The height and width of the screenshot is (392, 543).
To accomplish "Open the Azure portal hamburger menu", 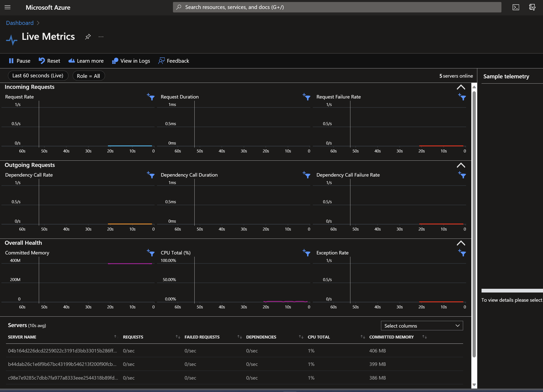I will click(x=7, y=7).
